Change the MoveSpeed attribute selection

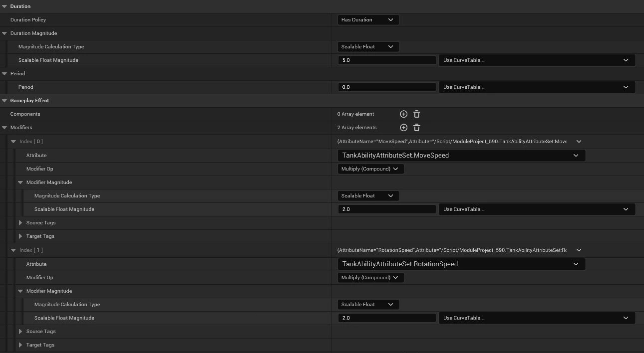(461, 156)
